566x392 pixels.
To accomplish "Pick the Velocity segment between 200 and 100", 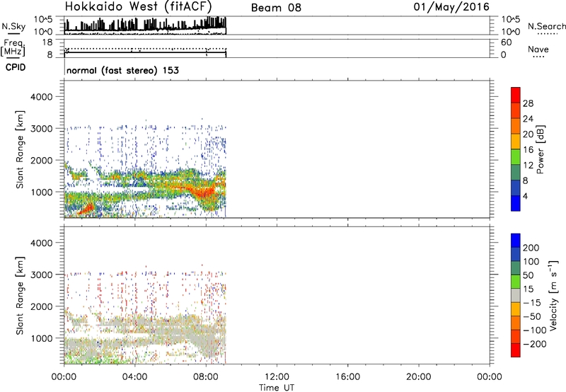I will tap(516, 254).
